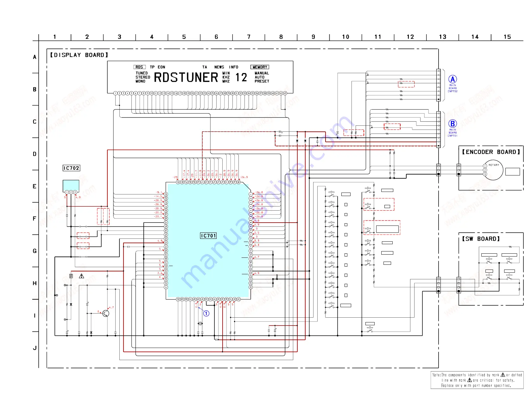Click the MAIN BOARD CNP702 connector label

453,88
